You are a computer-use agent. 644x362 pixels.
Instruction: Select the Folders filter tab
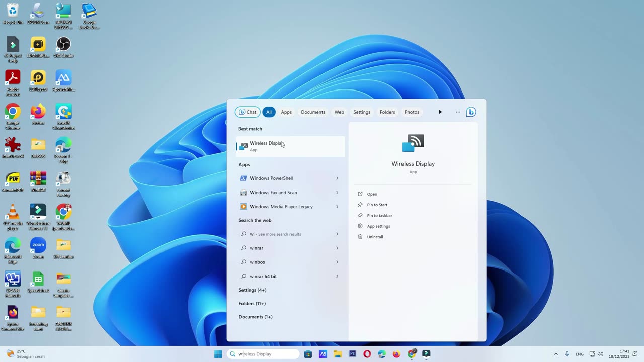[x=387, y=112]
